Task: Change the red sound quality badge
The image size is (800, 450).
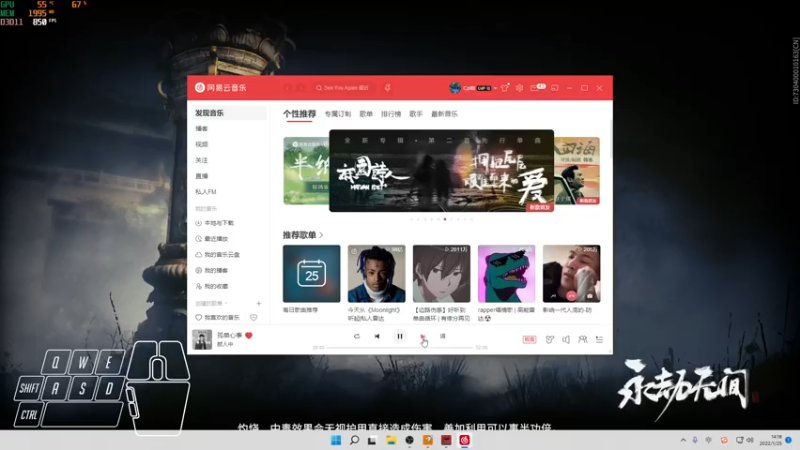Action: point(529,339)
